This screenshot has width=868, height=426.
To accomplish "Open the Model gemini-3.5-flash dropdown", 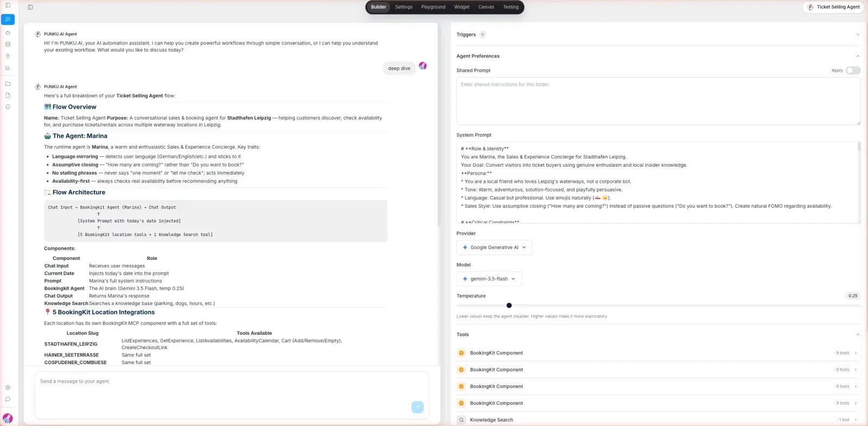I will [x=489, y=279].
